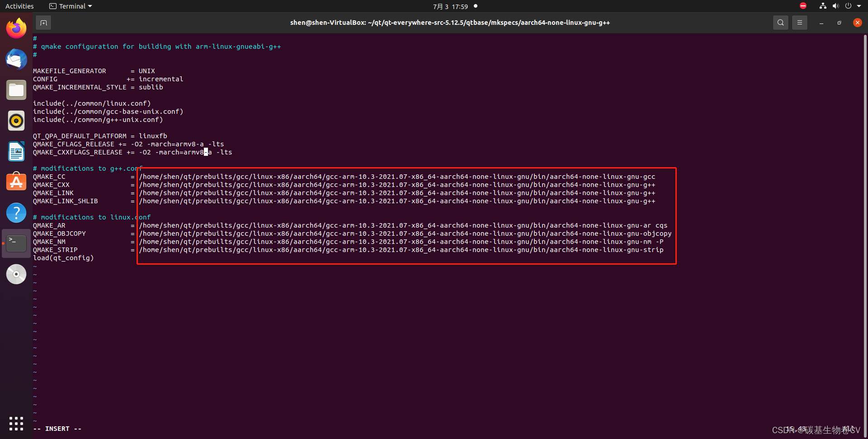The width and height of the screenshot is (868, 439).
Task: Open the Files manager in dock
Action: (16, 90)
